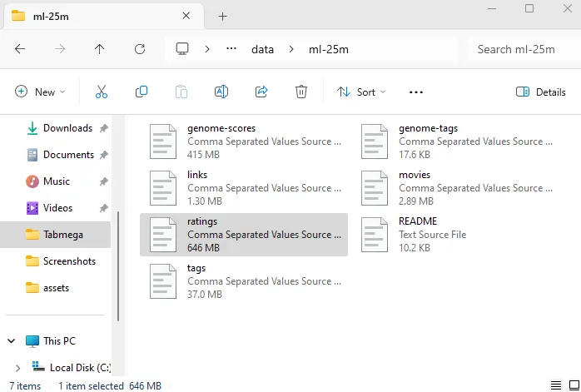Image resolution: width=581 pixels, height=392 pixels.
Task: Click the Copy icon in toolbar
Action: coord(142,92)
